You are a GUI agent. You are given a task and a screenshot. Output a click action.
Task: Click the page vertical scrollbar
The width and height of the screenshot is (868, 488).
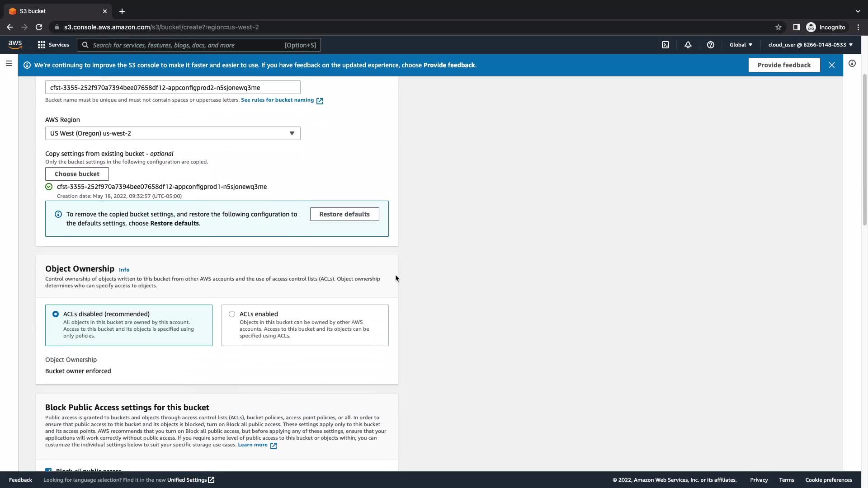pos(864,149)
